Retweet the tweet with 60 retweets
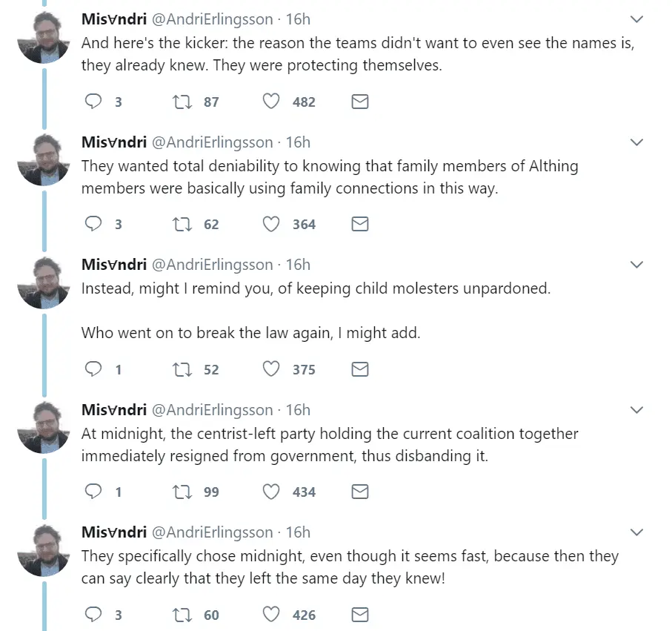 click(x=181, y=615)
